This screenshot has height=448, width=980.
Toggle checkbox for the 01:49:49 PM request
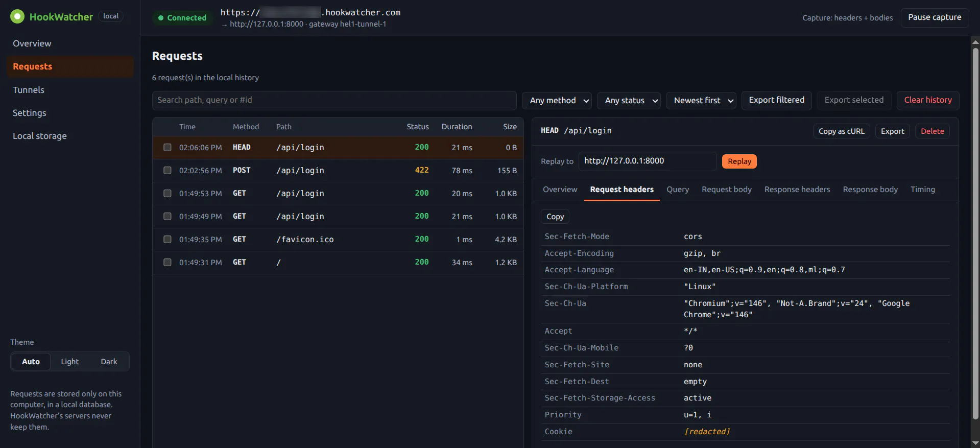[167, 217]
